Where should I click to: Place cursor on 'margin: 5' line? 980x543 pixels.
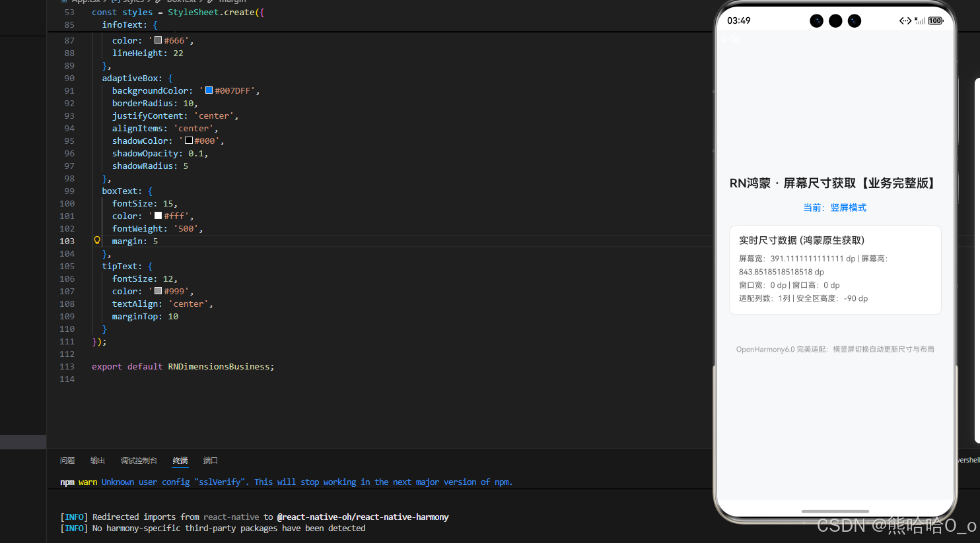135,241
